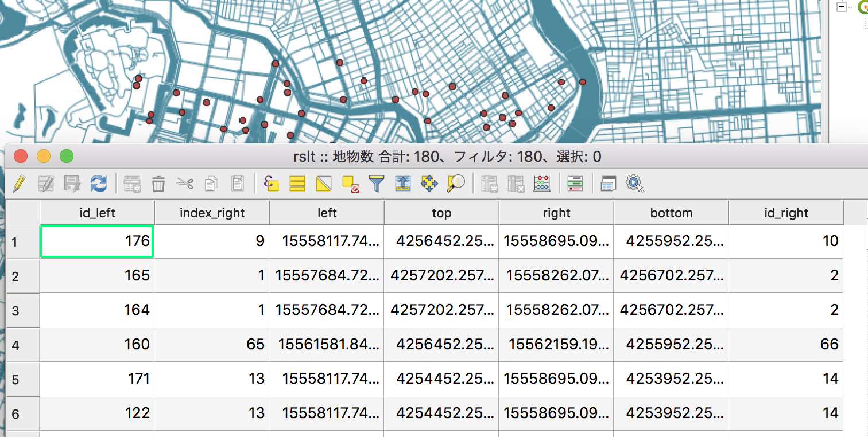
Task: Delete the selected features with the trash icon
Action: coord(158,184)
